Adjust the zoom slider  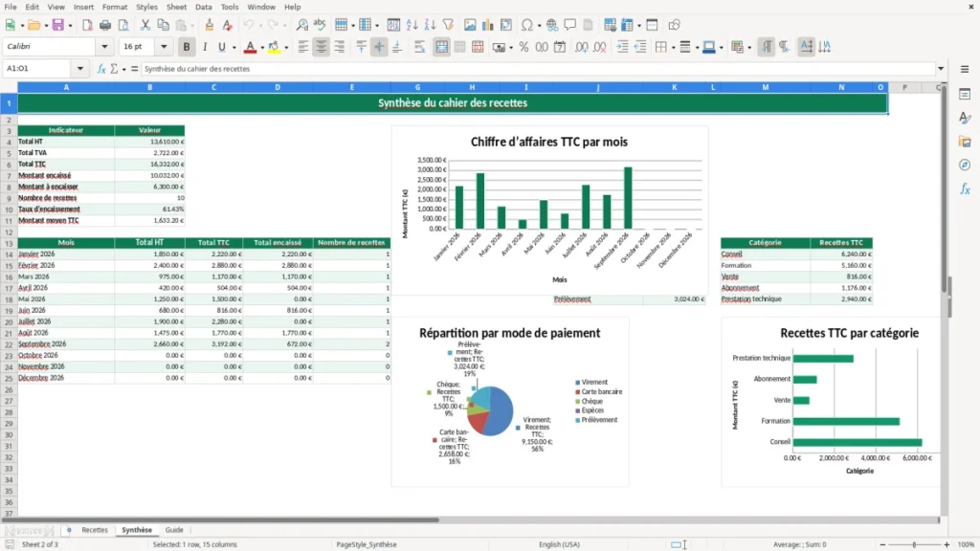(914, 544)
